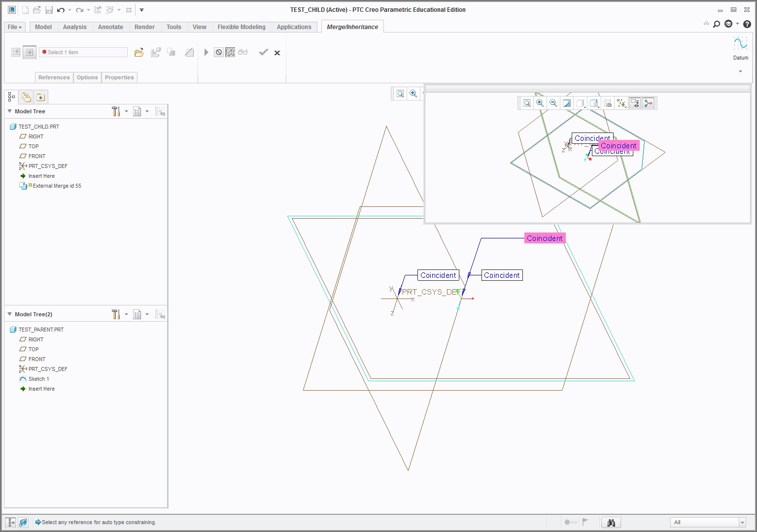Open the Redo history dropdown arrow
Viewport: 757px width, 532px height.
coord(88,10)
